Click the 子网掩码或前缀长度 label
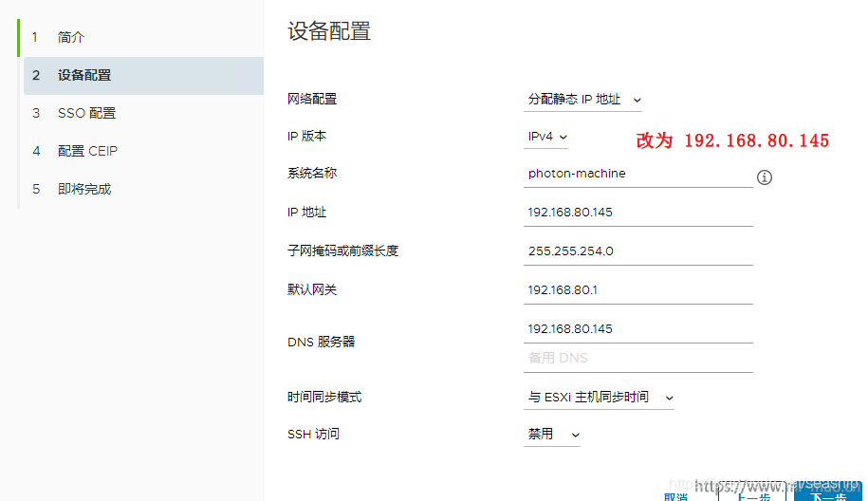868x501 pixels. point(342,250)
